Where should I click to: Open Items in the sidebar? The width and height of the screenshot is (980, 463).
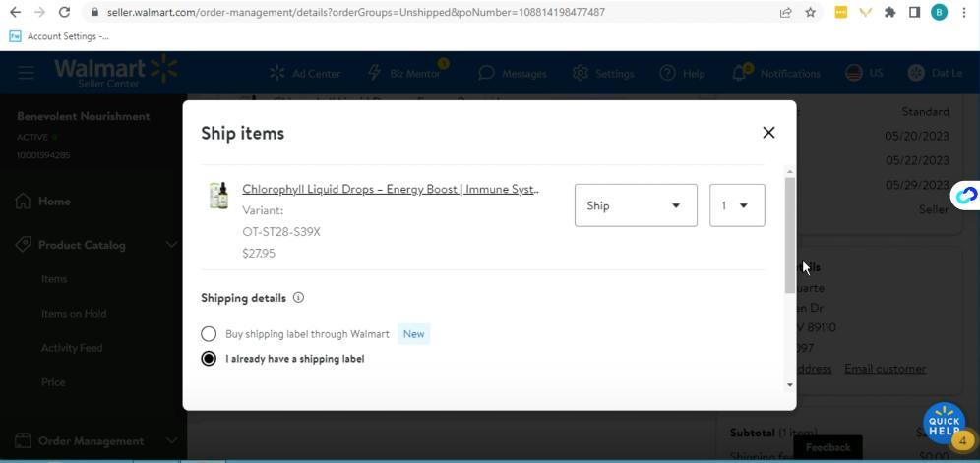pyautogui.click(x=54, y=279)
